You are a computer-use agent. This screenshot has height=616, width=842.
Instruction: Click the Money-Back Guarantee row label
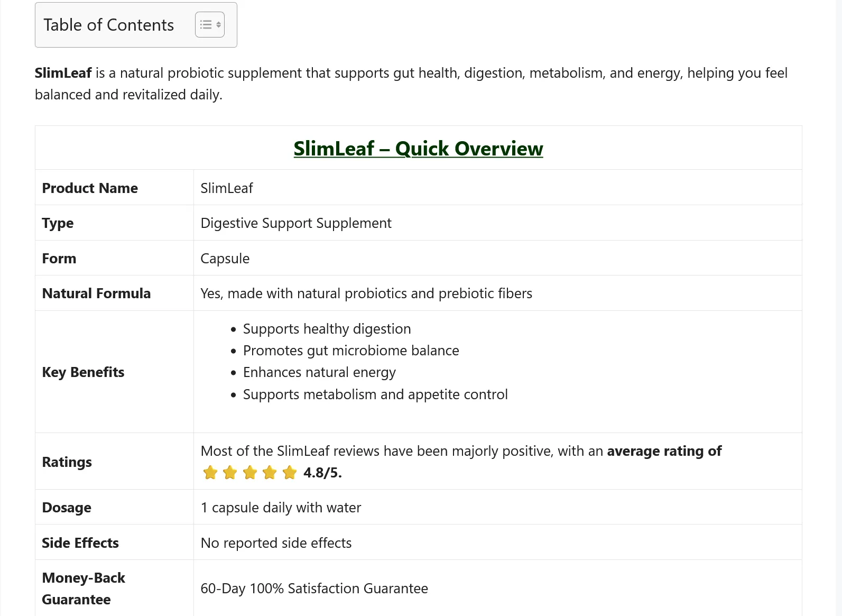83,588
